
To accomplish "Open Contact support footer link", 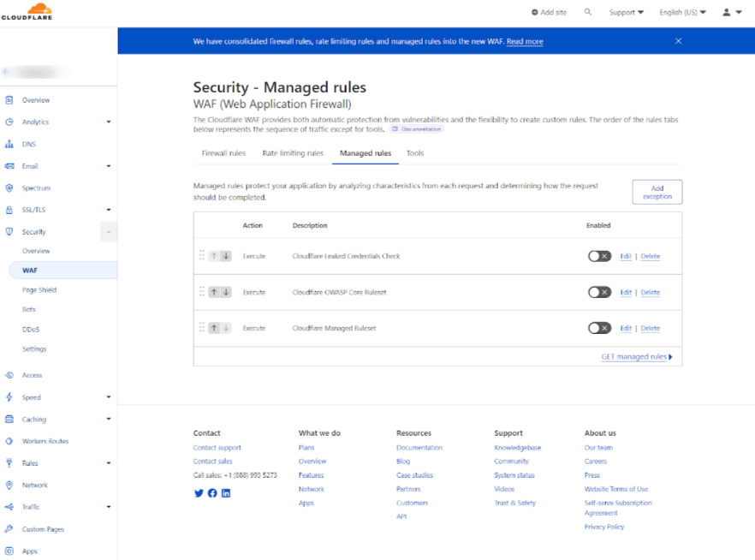I will click(x=217, y=447).
